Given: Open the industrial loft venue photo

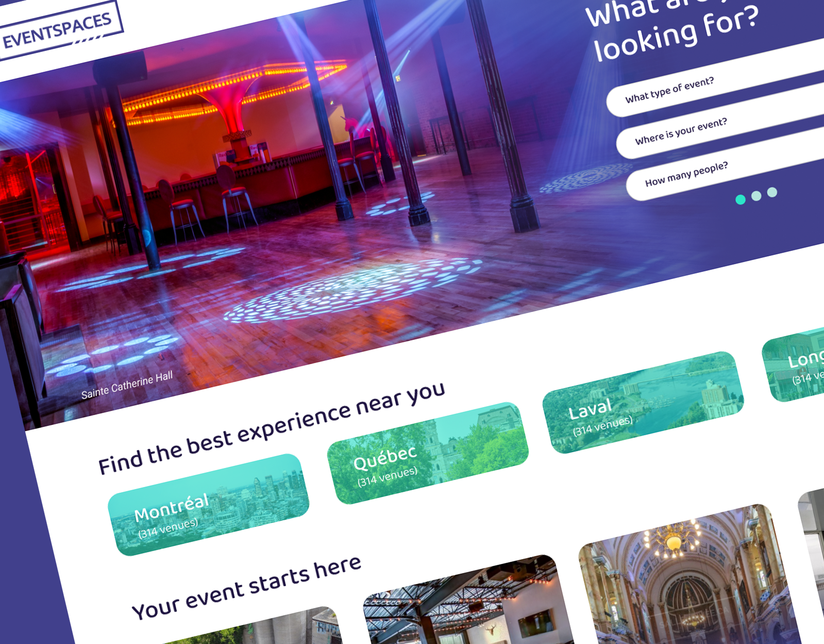Looking at the screenshot, I should pyautogui.click(x=466, y=602).
